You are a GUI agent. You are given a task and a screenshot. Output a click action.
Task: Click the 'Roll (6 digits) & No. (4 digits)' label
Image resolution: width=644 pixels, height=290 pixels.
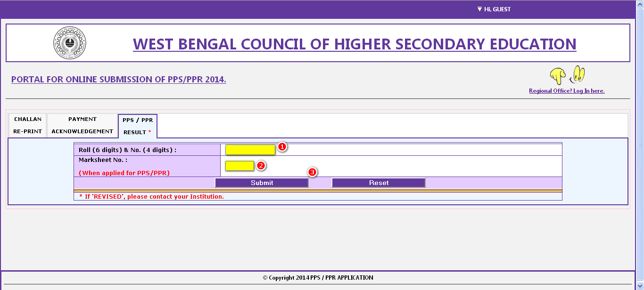pyautogui.click(x=127, y=150)
